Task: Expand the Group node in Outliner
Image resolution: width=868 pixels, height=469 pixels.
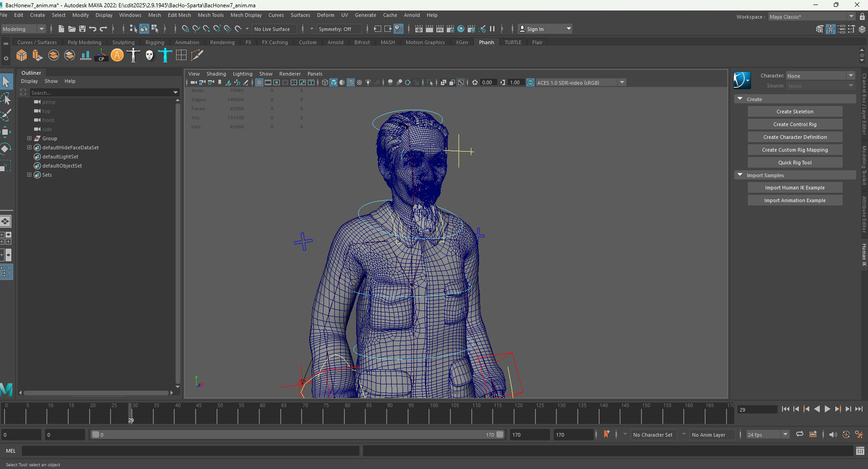Action: (30, 138)
